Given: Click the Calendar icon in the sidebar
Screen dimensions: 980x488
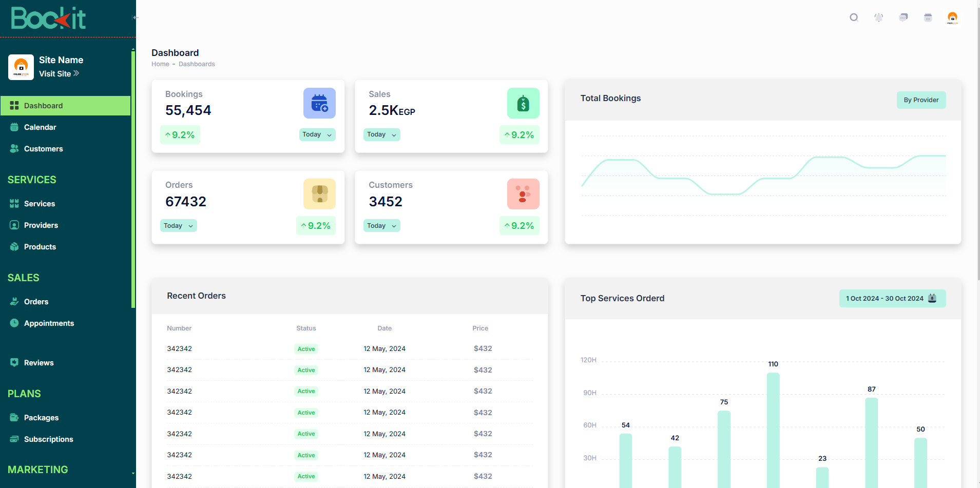Looking at the screenshot, I should (x=14, y=127).
